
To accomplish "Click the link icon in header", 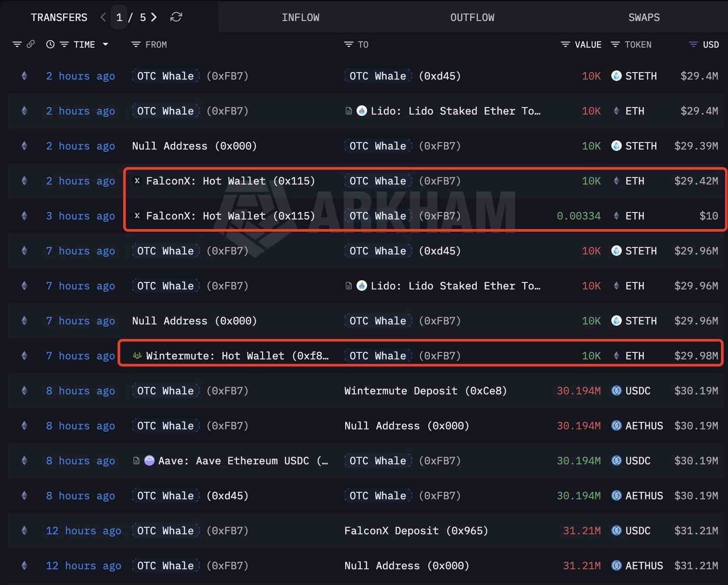I will pyautogui.click(x=31, y=44).
